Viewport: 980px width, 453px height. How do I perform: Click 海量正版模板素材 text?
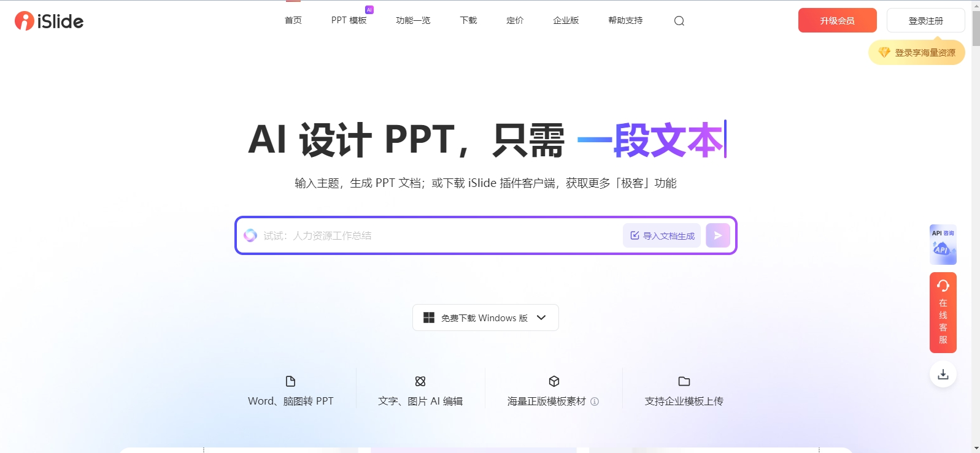point(547,402)
